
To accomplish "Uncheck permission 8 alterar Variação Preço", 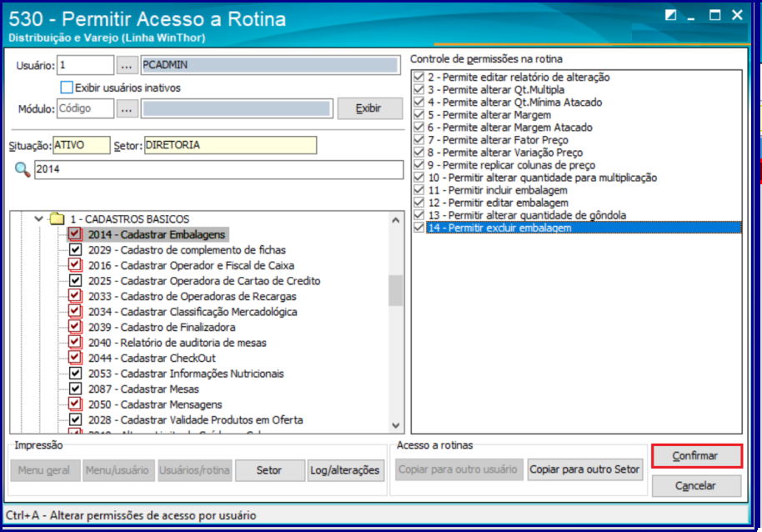I will [x=419, y=153].
